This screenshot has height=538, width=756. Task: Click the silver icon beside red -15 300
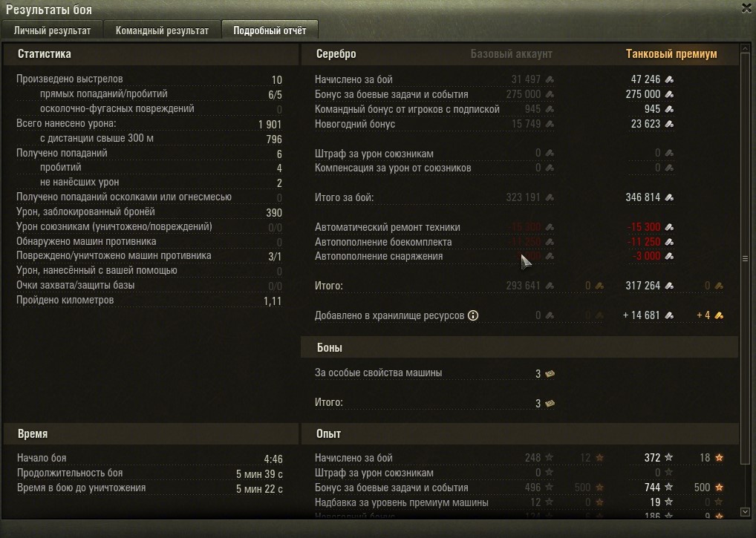point(669,227)
